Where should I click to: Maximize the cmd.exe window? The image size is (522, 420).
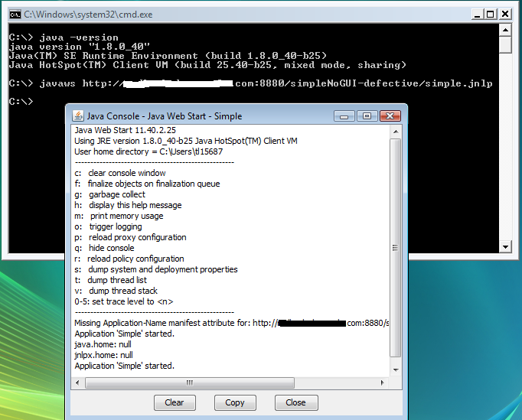coord(486,14)
